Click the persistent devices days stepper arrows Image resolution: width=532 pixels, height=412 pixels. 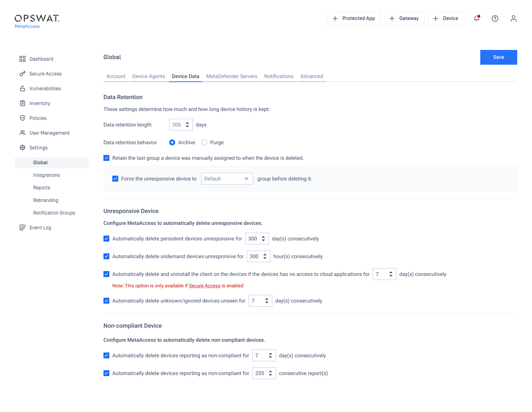(263, 239)
